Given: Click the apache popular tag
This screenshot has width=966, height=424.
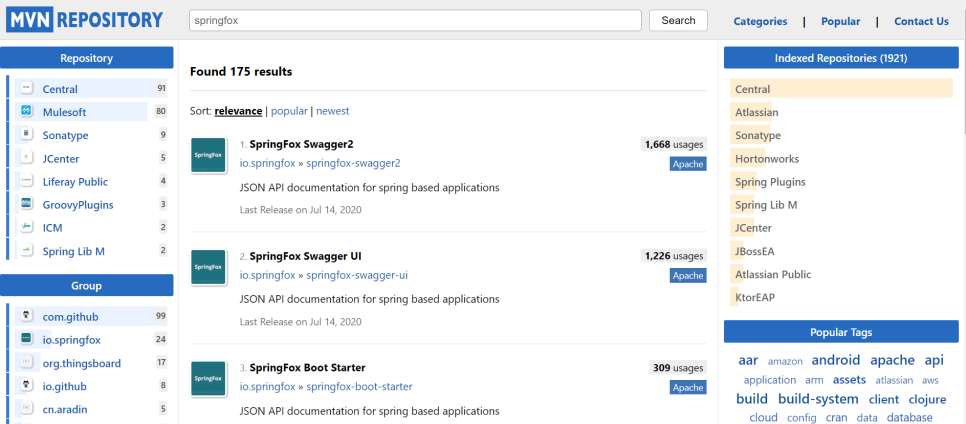Looking at the screenshot, I should coord(892,360).
